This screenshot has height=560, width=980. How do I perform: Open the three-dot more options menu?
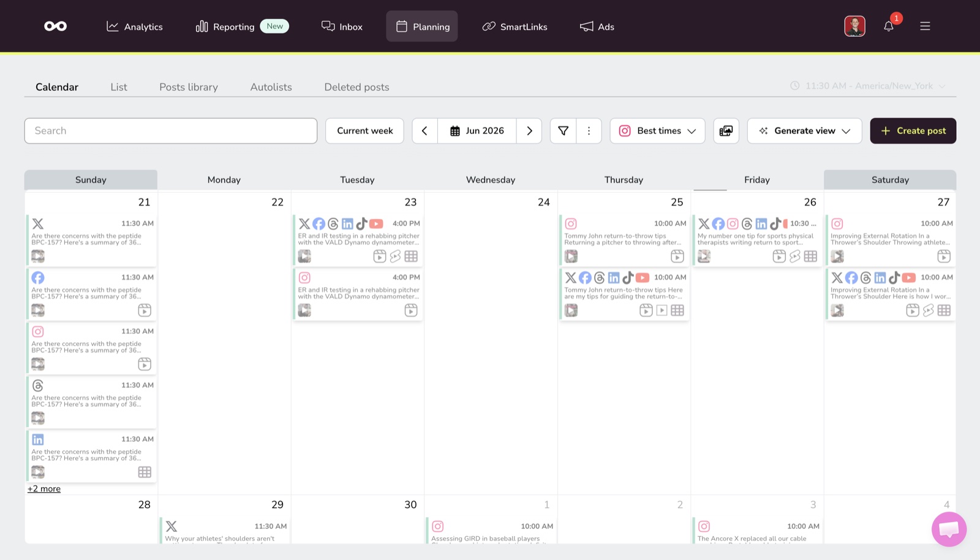coord(589,131)
